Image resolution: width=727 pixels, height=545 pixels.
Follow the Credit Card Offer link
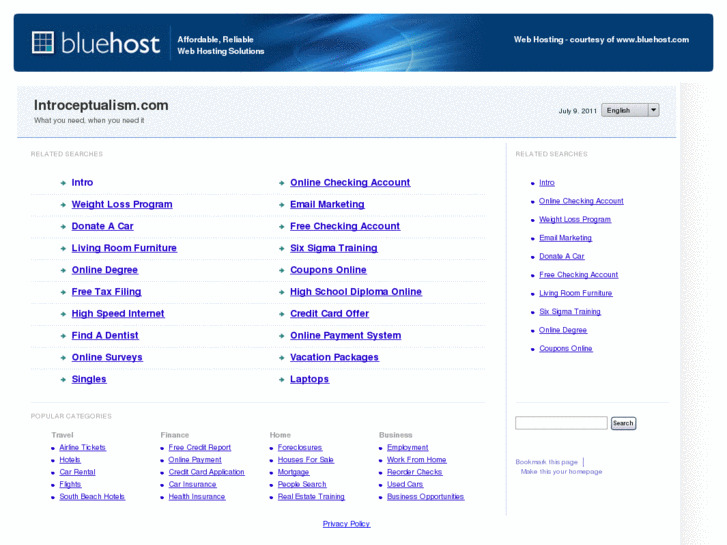(x=330, y=313)
